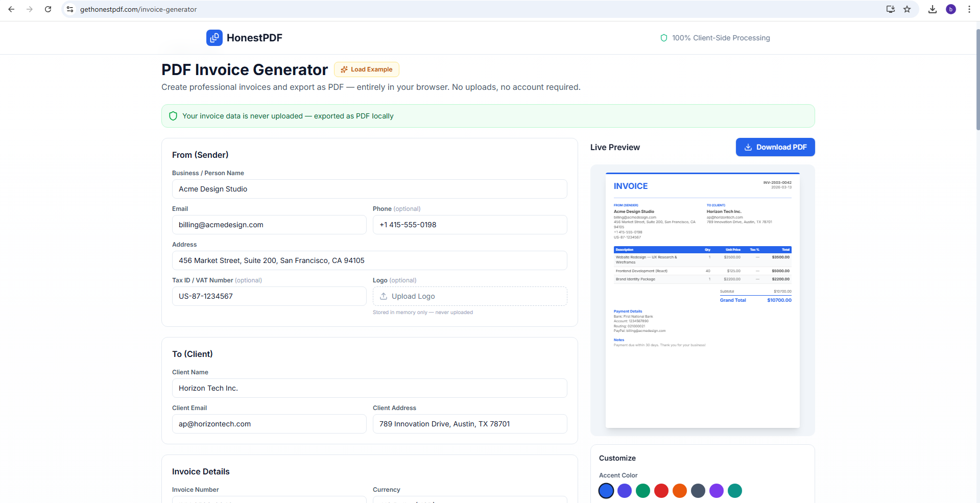Select the indigo accent color

click(625, 491)
